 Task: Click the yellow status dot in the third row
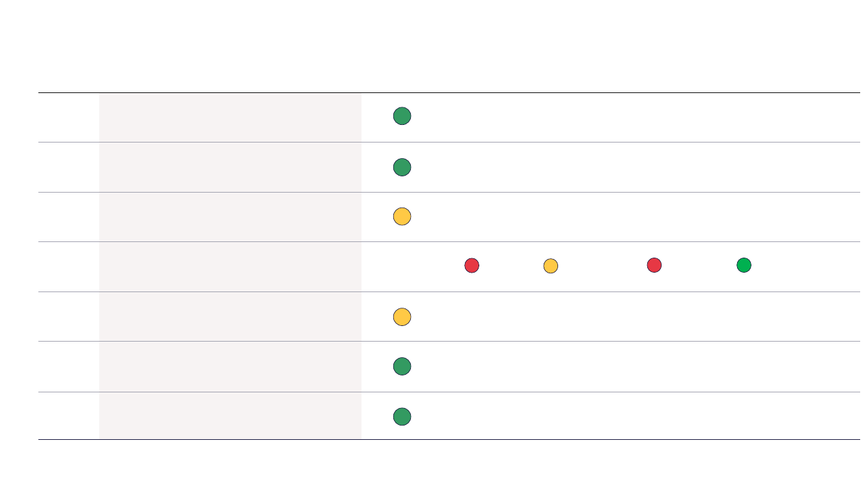[402, 217]
